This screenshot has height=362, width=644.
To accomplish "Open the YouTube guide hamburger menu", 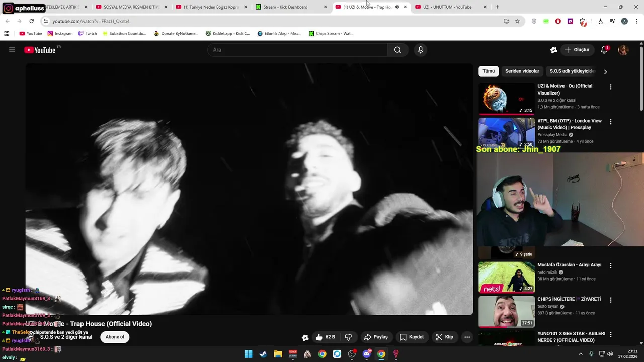I will coord(12,50).
